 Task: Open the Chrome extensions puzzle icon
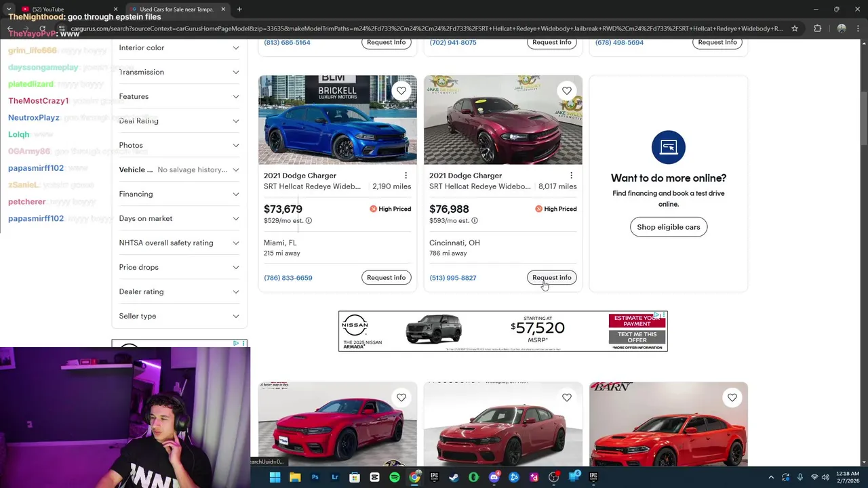click(x=817, y=28)
